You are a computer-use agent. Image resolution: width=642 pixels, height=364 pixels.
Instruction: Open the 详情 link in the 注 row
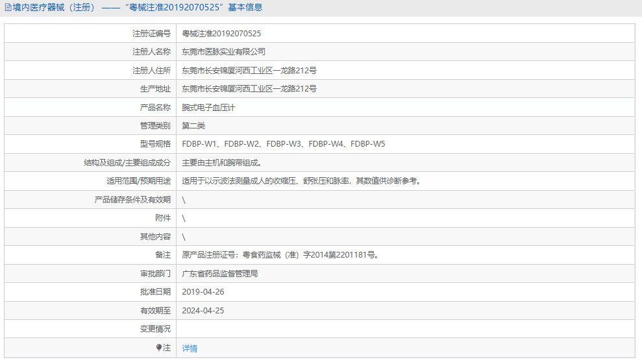(x=190, y=348)
